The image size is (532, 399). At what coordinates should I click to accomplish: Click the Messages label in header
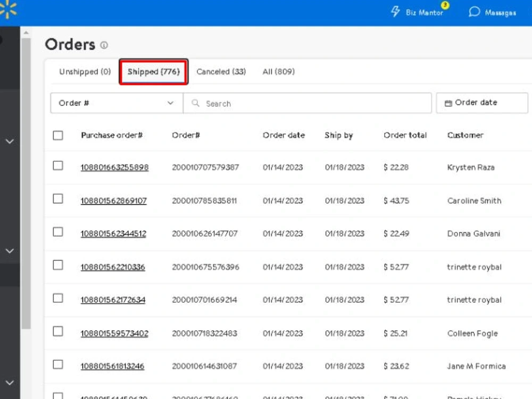click(x=501, y=13)
